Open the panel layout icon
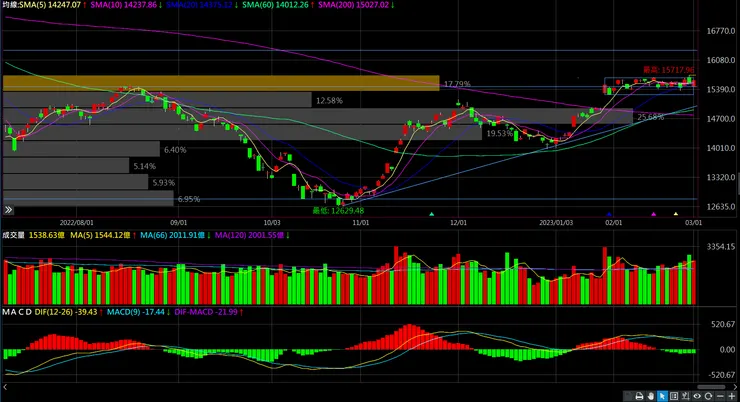This screenshot has height=402, width=740. pos(674,396)
